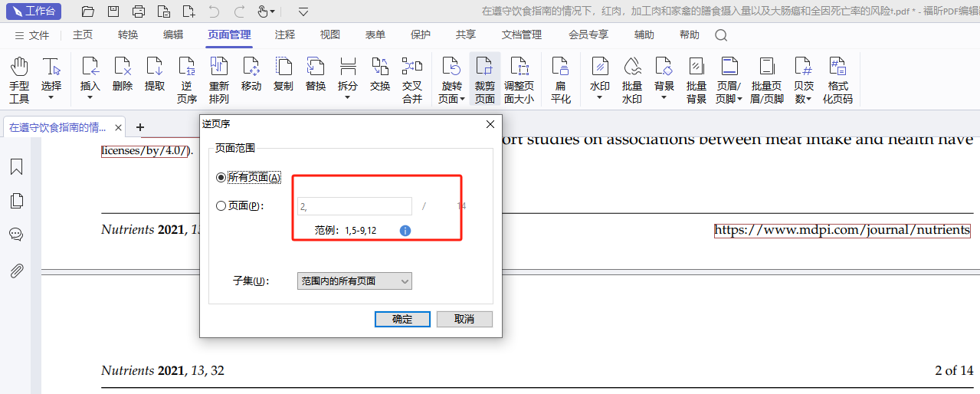Image resolution: width=980 pixels, height=394 pixels.
Task: Select the 所有页面 radio button
Action: point(221,178)
